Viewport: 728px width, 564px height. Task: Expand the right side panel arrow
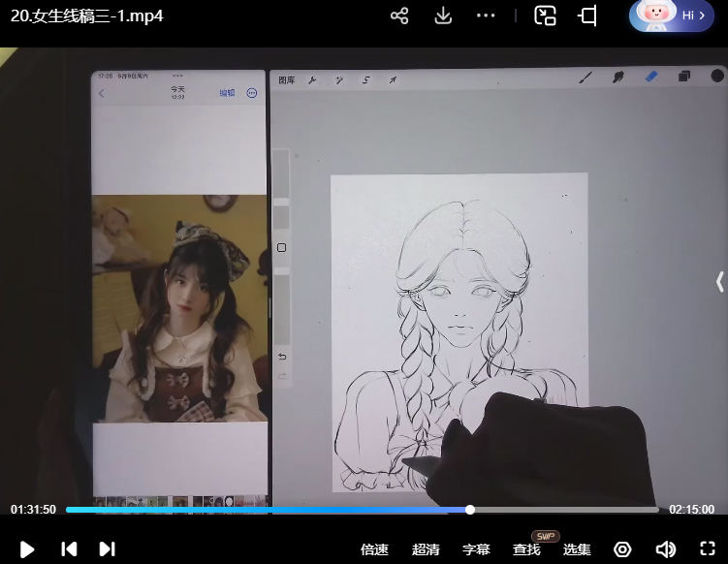pyautogui.click(x=719, y=281)
